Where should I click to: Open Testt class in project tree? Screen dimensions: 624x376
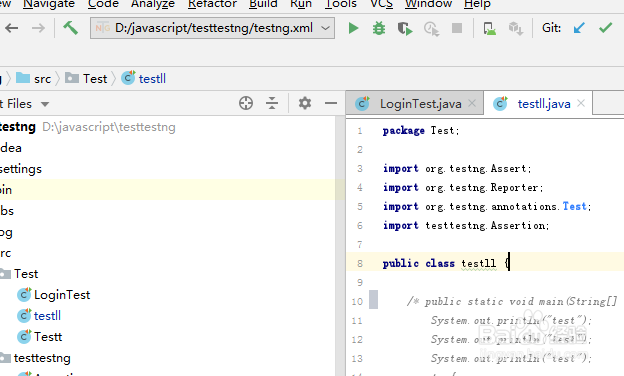(x=40, y=337)
